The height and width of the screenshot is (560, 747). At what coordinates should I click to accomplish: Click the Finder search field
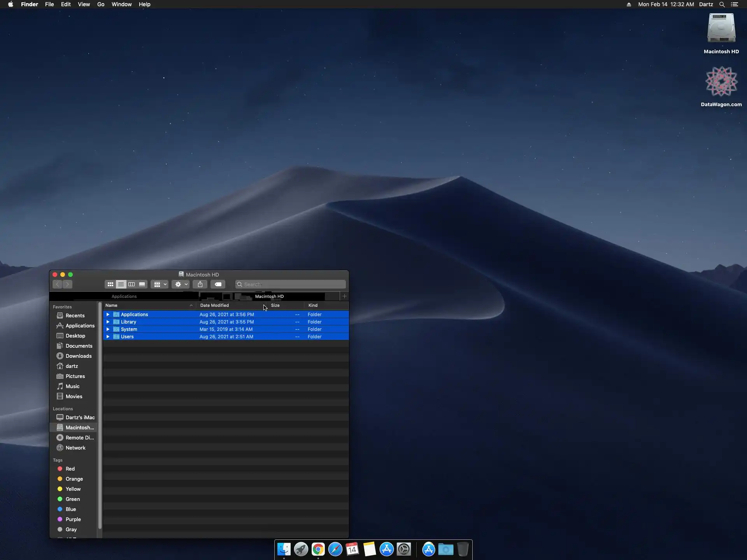[x=292, y=284]
